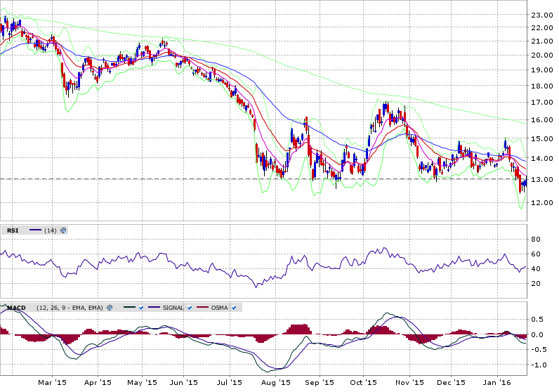Click the 80 level on RSI axis
The image size is (559, 392).
pos(535,239)
